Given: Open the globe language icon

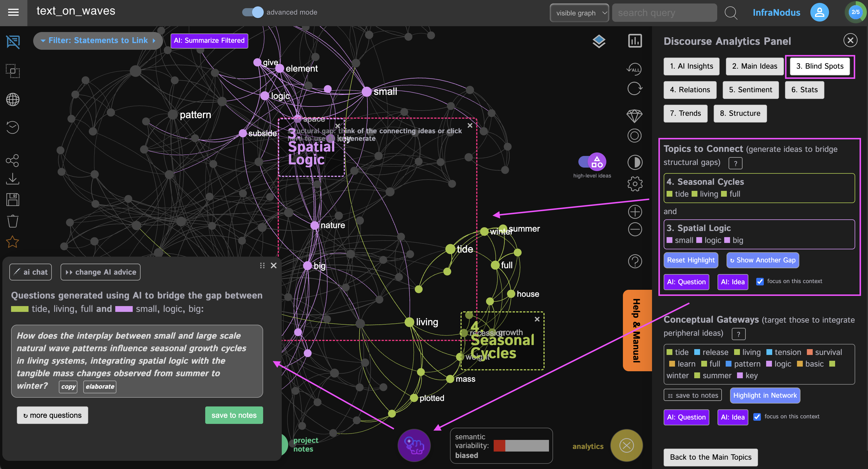Looking at the screenshot, I should click(13, 100).
